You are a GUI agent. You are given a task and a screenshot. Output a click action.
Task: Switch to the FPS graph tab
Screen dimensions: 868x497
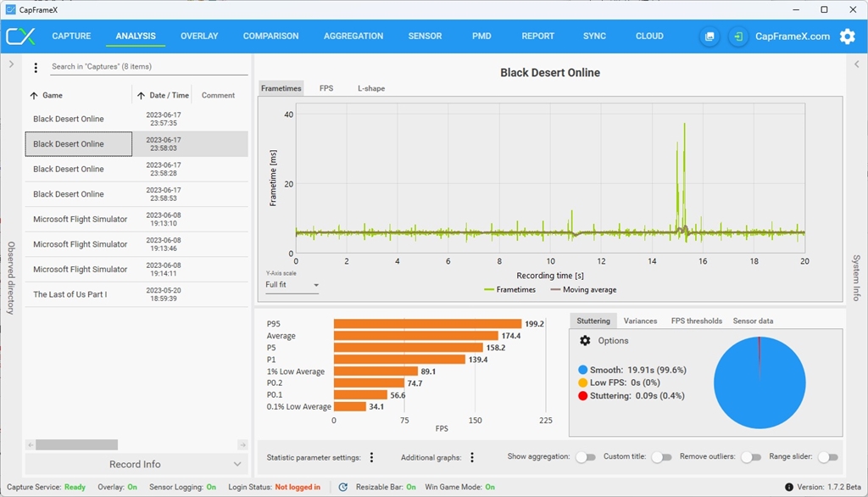tap(326, 88)
